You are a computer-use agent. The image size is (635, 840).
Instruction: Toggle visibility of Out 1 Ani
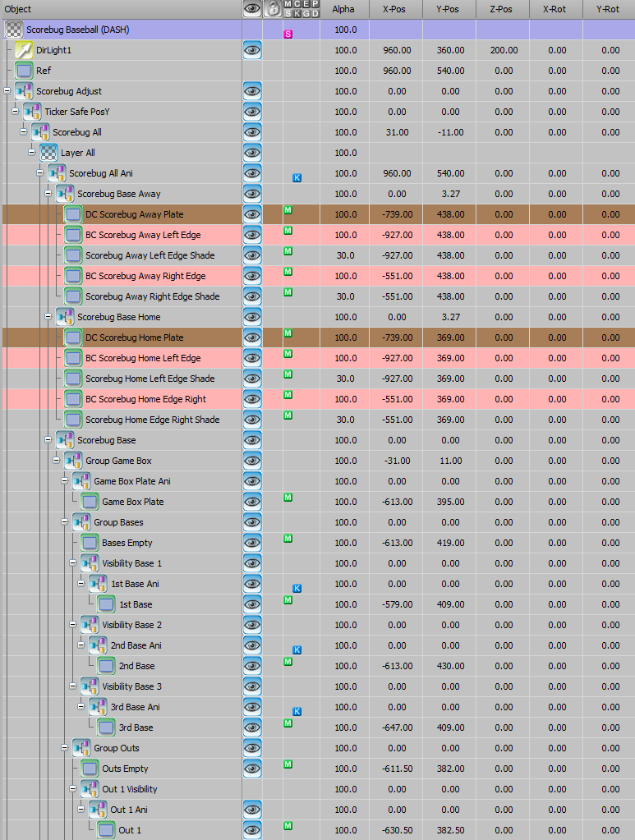tap(252, 810)
